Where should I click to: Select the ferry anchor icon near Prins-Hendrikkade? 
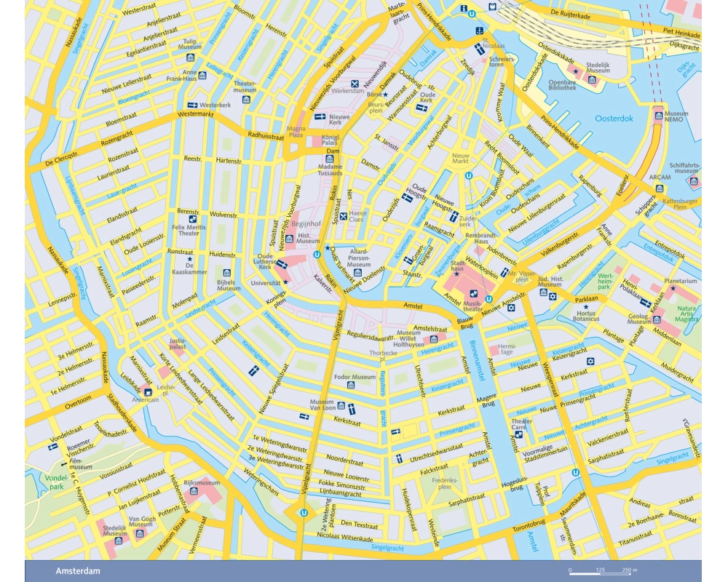click(x=479, y=31)
